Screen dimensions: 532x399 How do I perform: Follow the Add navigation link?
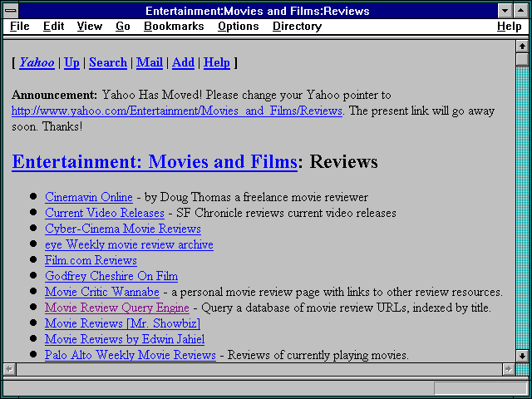[183, 62]
